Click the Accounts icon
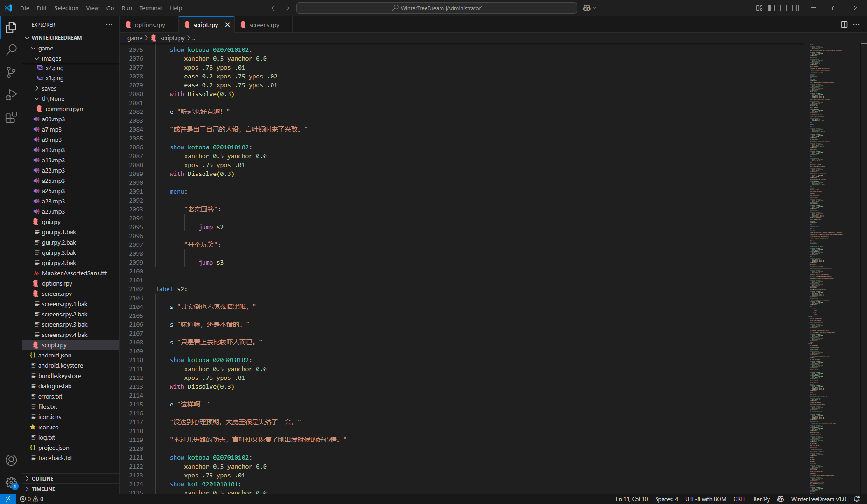The image size is (867, 504). tap(11, 460)
